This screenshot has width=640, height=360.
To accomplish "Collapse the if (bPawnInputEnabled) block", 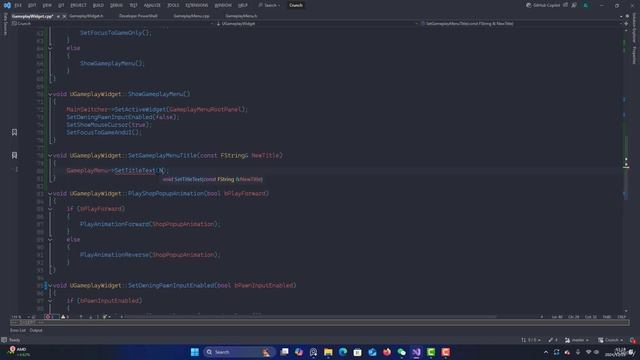I will coord(50,301).
